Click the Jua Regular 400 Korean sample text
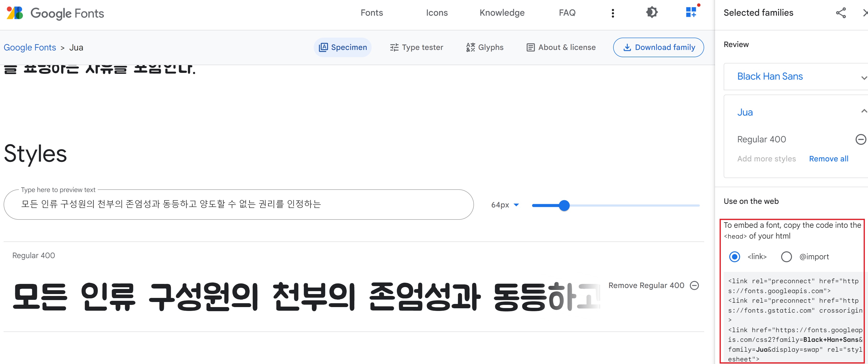Viewport: 868px width, 364px height. 306,296
